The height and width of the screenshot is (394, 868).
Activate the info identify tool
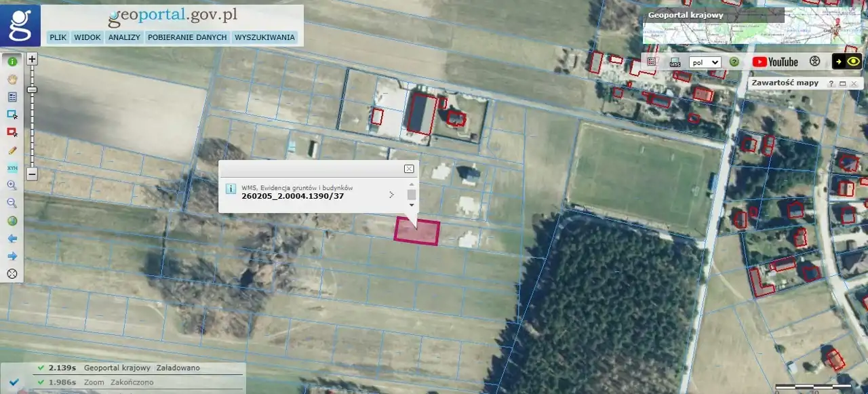tap(12, 61)
